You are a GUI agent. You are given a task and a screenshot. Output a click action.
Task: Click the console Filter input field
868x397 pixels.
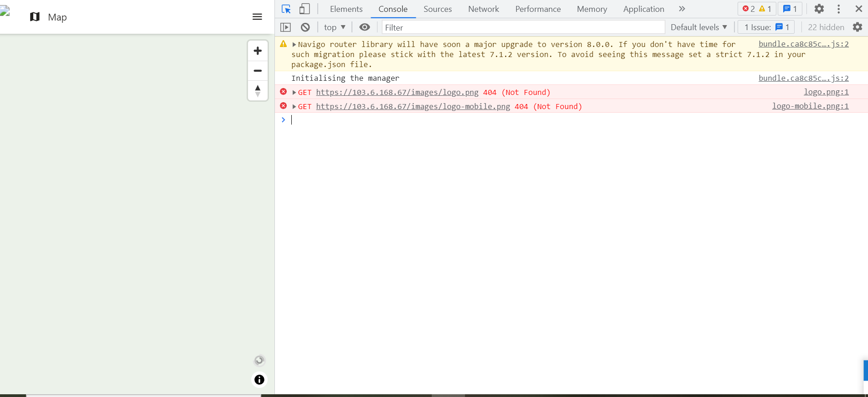(523, 27)
